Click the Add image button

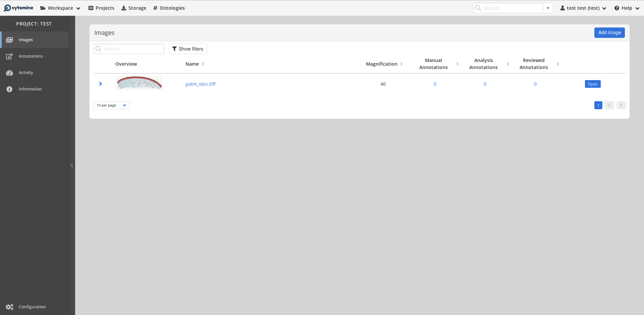pyautogui.click(x=609, y=33)
